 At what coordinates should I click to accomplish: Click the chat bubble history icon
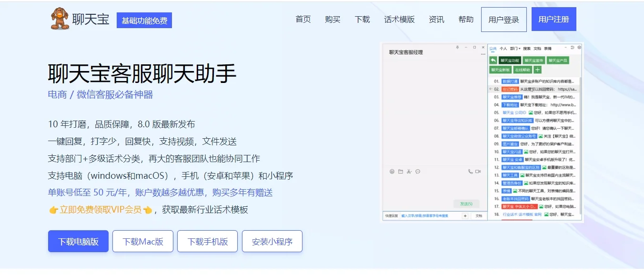point(418,172)
